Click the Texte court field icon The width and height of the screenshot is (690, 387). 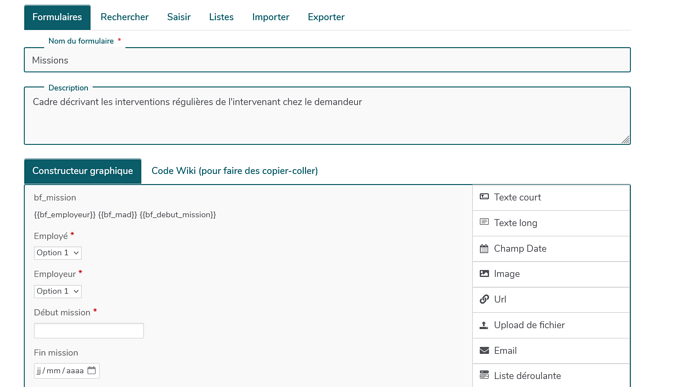484,197
